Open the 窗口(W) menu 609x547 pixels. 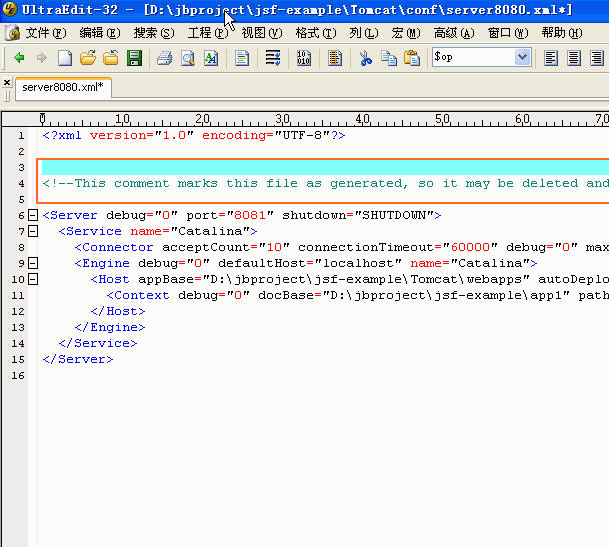[x=508, y=33]
